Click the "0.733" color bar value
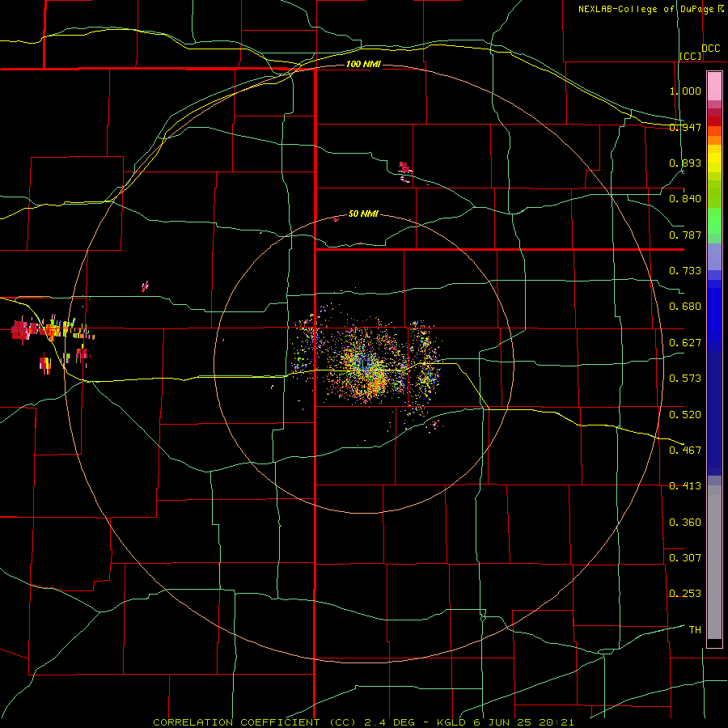 click(685, 271)
